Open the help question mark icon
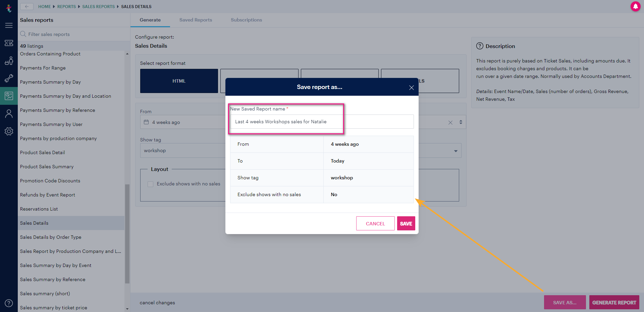 pos(9,303)
